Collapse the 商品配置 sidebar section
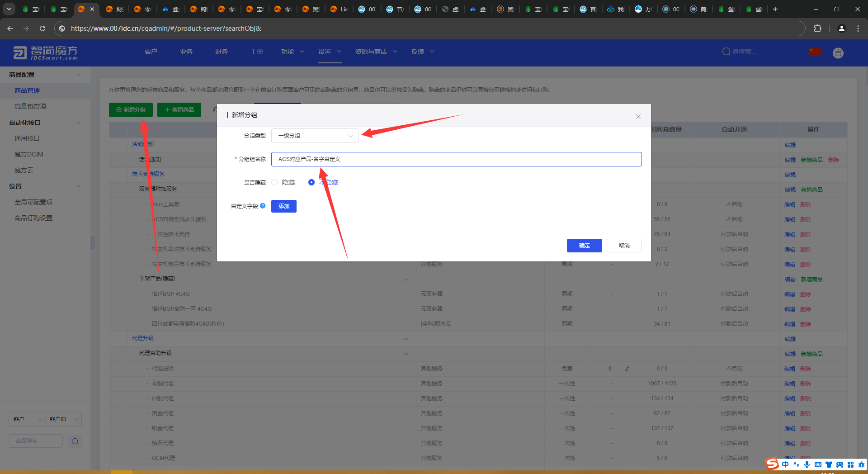The image size is (868, 474). pyautogui.click(x=79, y=75)
